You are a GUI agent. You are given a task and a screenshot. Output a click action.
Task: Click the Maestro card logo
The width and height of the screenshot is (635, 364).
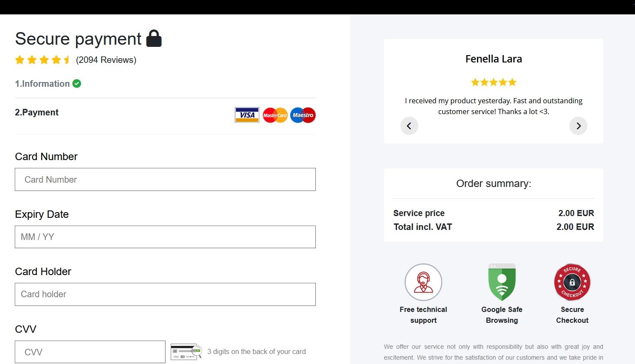303,115
